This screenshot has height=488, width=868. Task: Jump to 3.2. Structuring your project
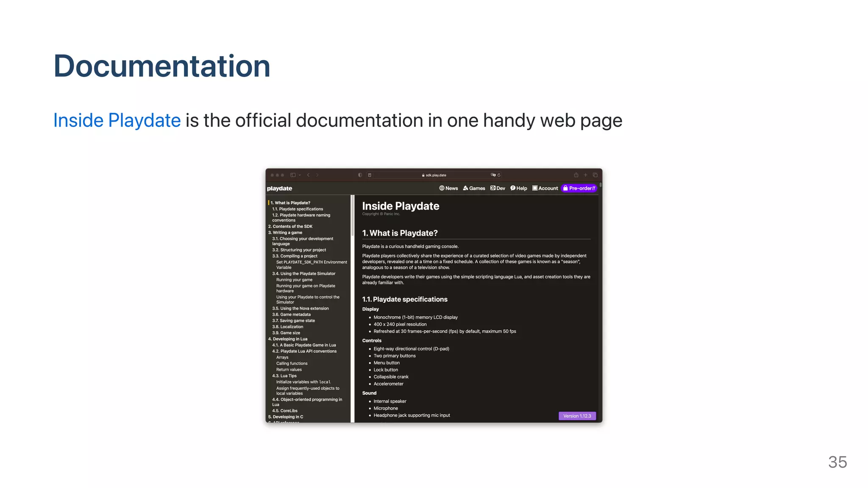click(299, 250)
